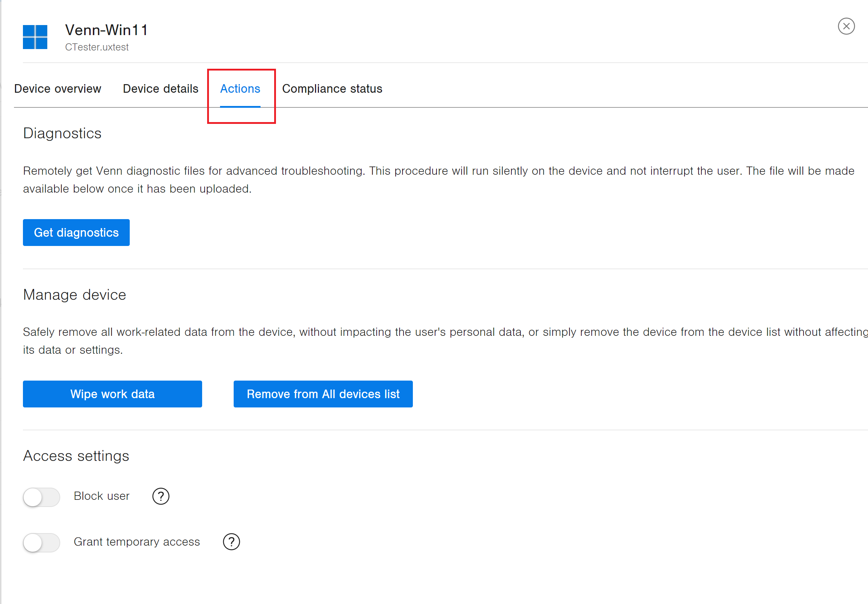Enable Grant temporary access toggle
The width and height of the screenshot is (868, 604).
(41, 542)
